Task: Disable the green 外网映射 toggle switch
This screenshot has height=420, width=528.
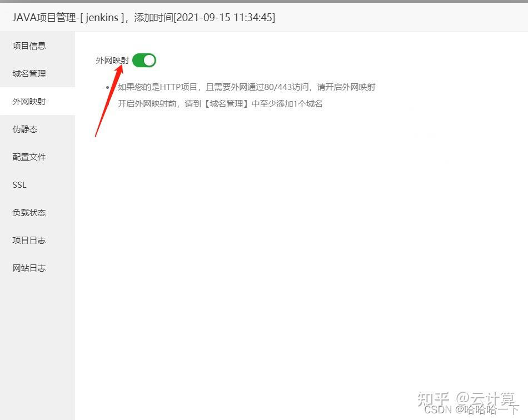Action: tap(144, 61)
